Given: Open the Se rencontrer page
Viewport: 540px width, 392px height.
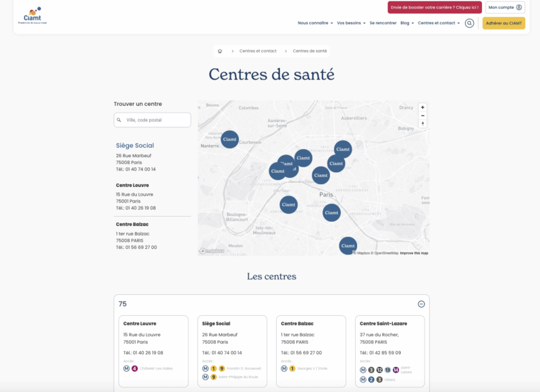Looking at the screenshot, I should pyautogui.click(x=383, y=23).
